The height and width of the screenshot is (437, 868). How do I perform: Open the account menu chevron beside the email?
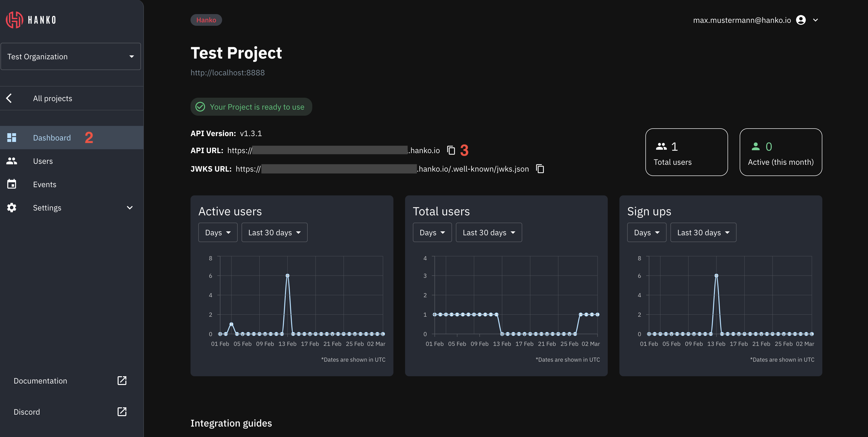(816, 20)
